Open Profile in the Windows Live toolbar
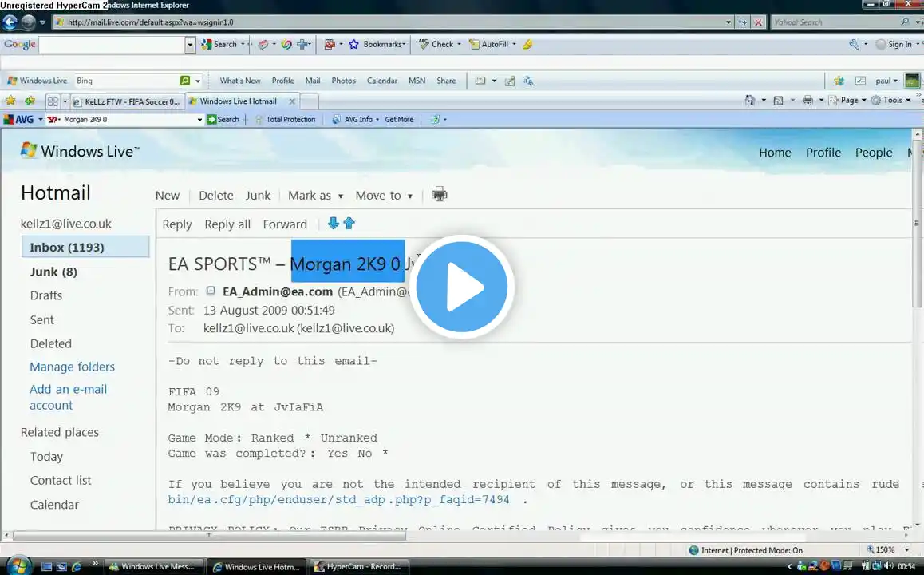This screenshot has height=575, width=924. point(282,81)
